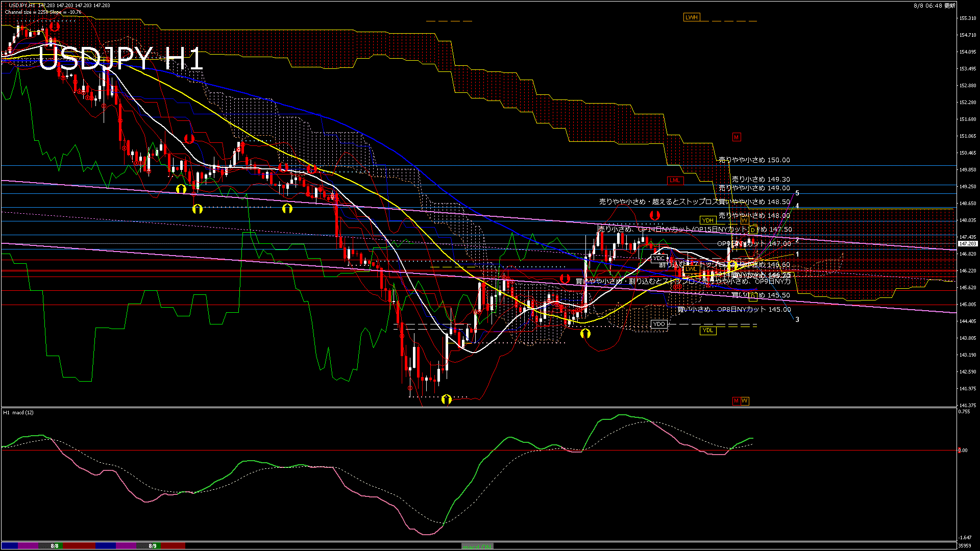Click the 売りやや小さめ 150.00 order label
980x551 pixels.
754,160
